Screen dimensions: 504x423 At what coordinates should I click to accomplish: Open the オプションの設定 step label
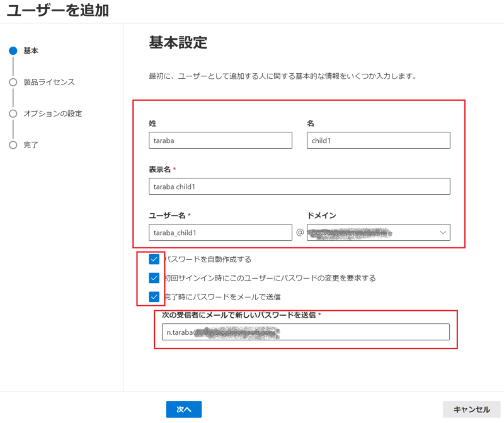53,113
